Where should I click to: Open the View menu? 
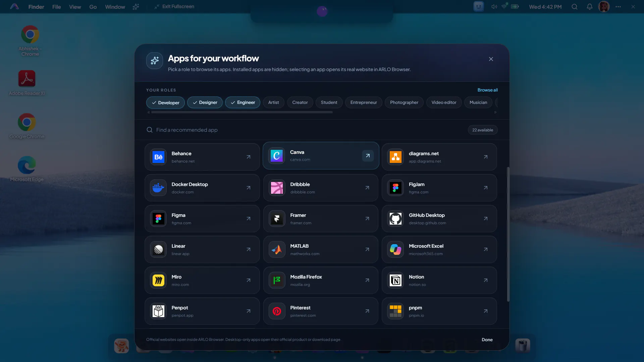pyautogui.click(x=75, y=7)
